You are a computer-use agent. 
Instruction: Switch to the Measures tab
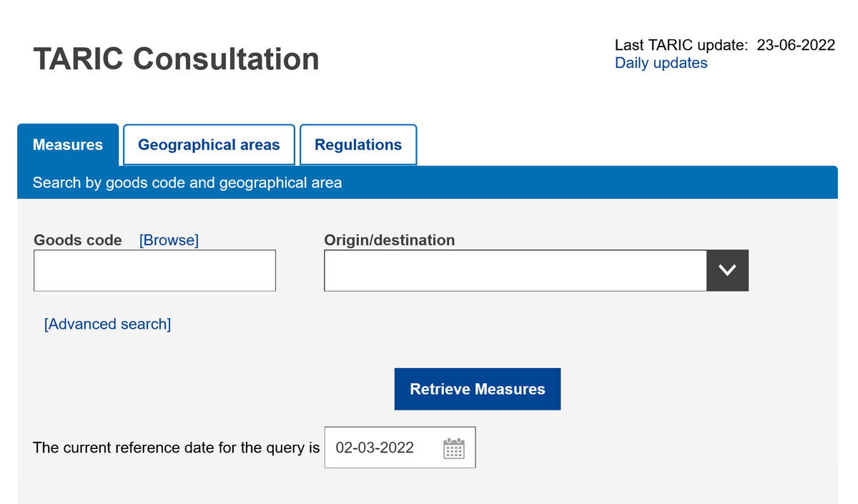coord(68,145)
